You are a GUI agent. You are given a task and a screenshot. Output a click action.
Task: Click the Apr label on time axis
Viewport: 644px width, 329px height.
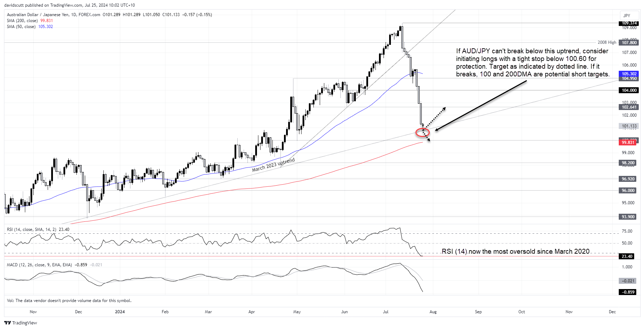(x=251, y=312)
